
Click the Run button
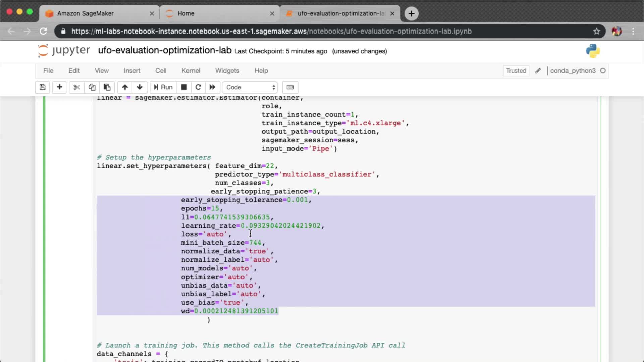click(163, 87)
